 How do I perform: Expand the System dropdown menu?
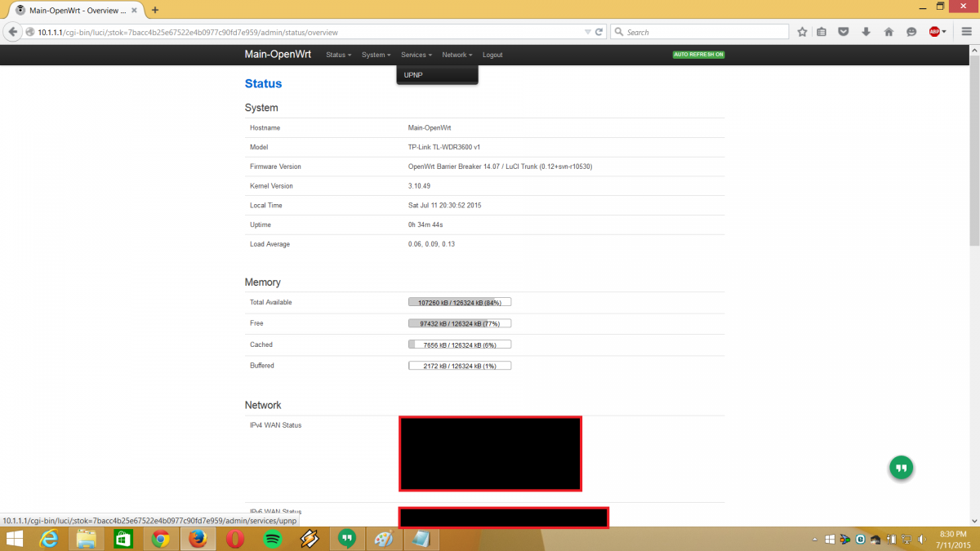point(376,55)
